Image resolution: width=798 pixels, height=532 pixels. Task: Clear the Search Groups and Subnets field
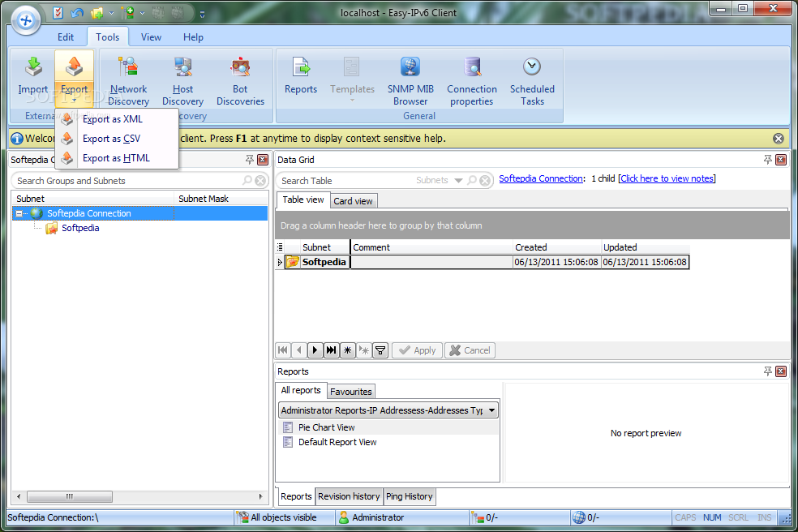coord(260,181)
